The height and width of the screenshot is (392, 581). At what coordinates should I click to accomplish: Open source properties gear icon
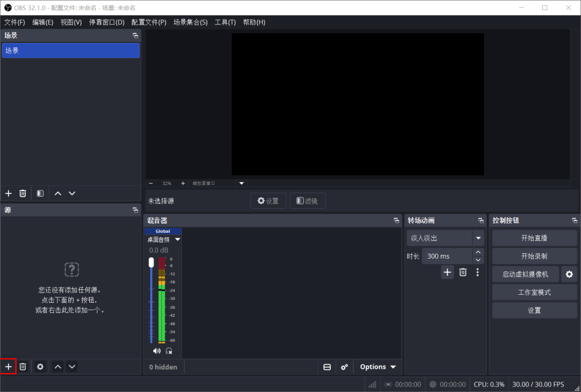point(40,367)
